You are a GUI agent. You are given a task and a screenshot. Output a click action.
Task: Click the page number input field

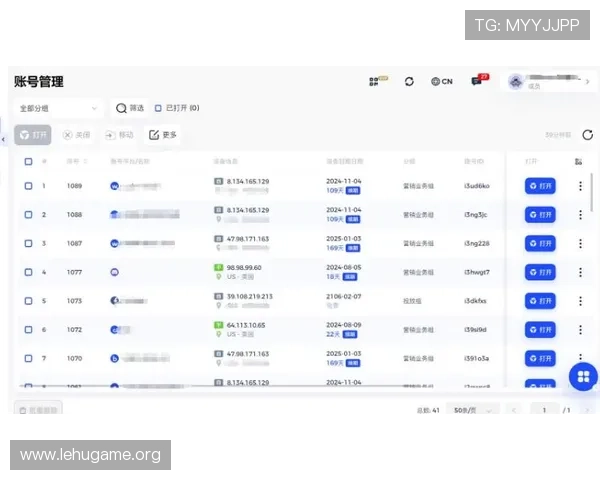click(x=545, y=410)
